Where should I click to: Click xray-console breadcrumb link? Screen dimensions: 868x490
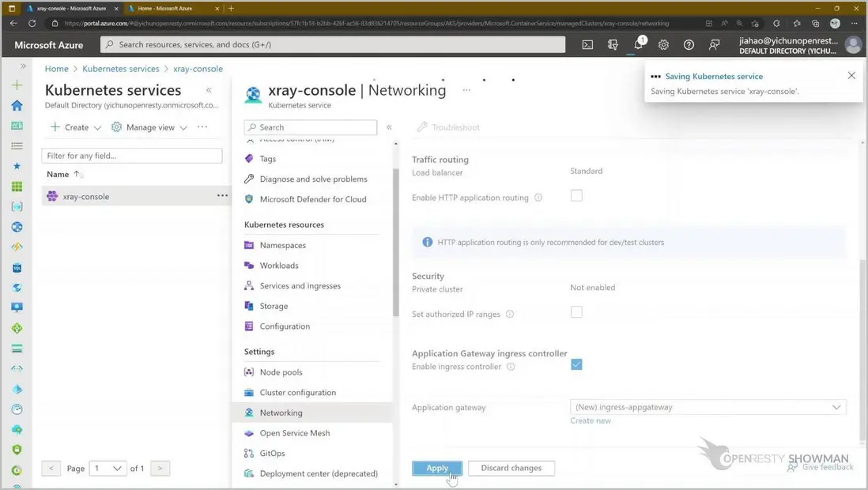198,69
